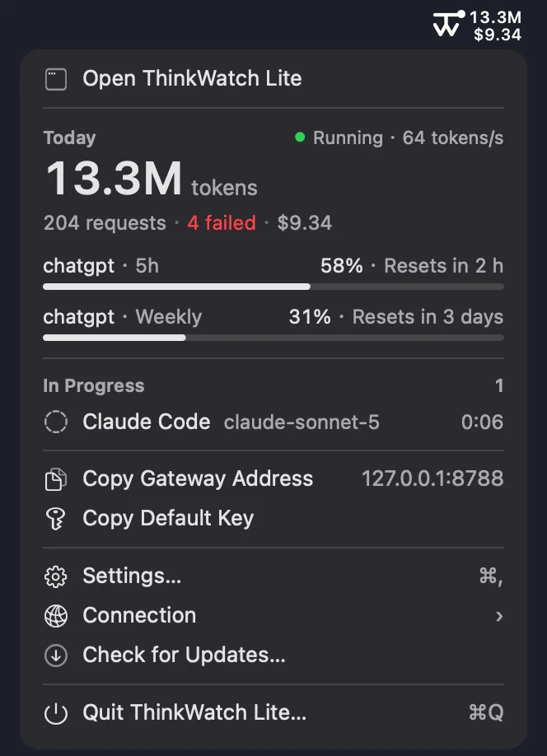Click the 127.0.0.1:8788 gateway address
This screenshot has height=756, width=547.
click(x=432, y=478)
